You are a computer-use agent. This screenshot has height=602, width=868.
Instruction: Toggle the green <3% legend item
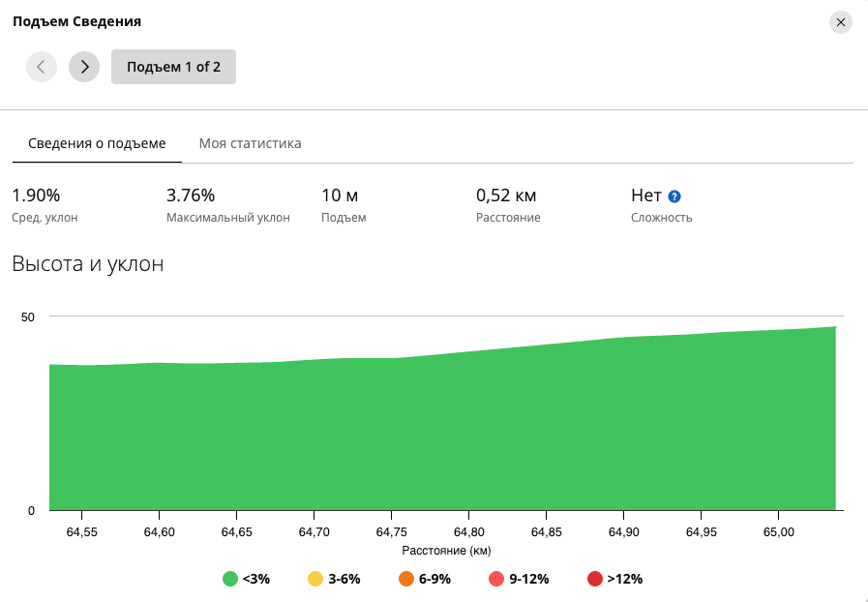246,579
